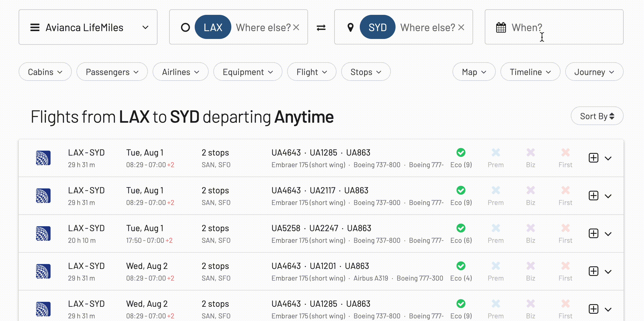Open the Flight filter dropdown
Screen dimensions: 644x321
click(312, 72)
